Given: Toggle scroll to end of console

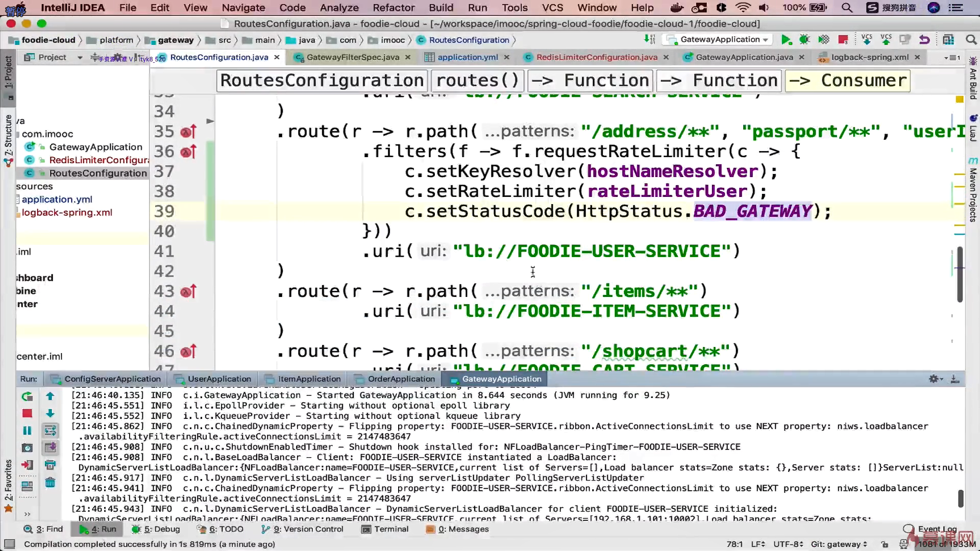Looking at the screenshot, I should point(50,448).
